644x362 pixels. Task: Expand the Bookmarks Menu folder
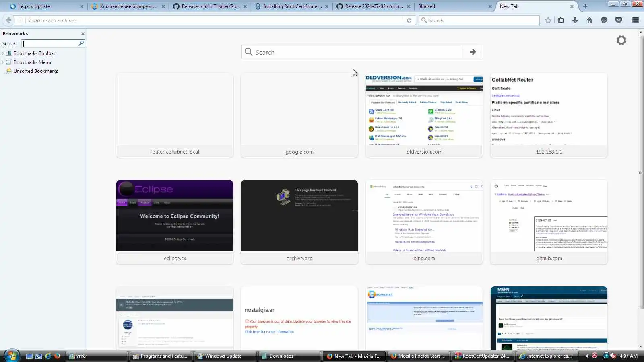(3, 62)
